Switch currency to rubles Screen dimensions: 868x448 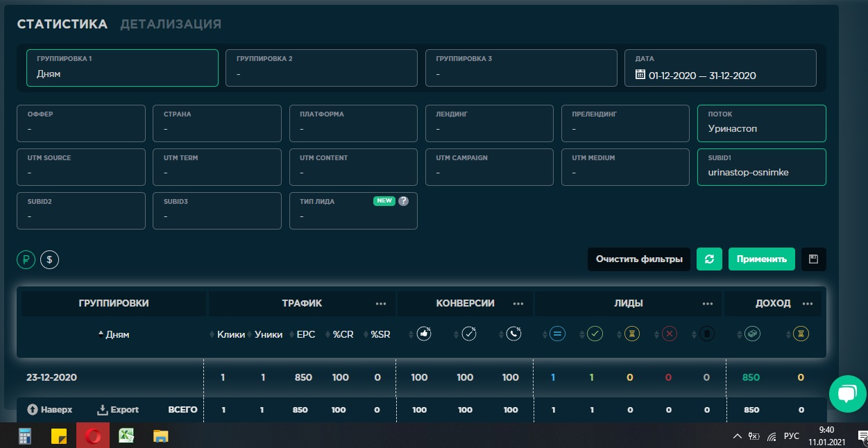(x=26, y=259)
